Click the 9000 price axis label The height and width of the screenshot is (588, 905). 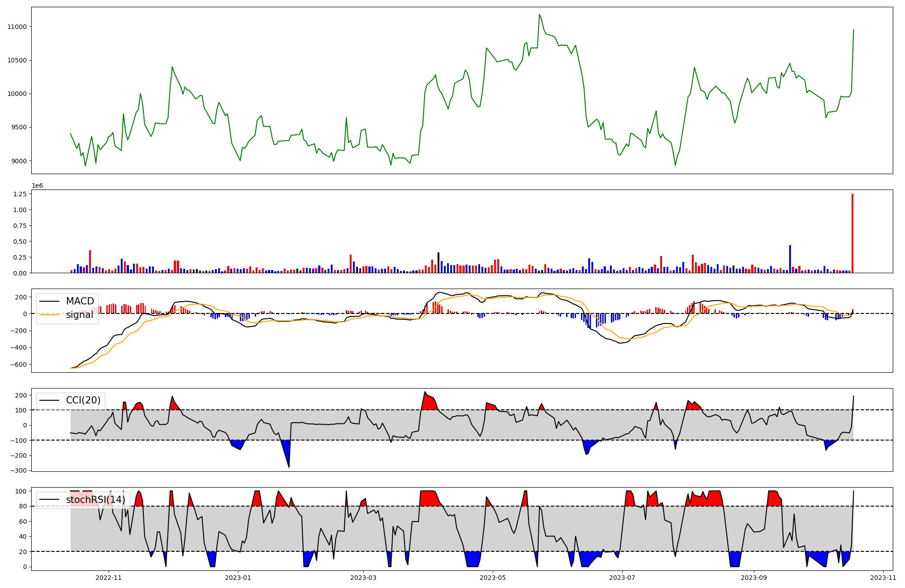[x=19, y=161]
